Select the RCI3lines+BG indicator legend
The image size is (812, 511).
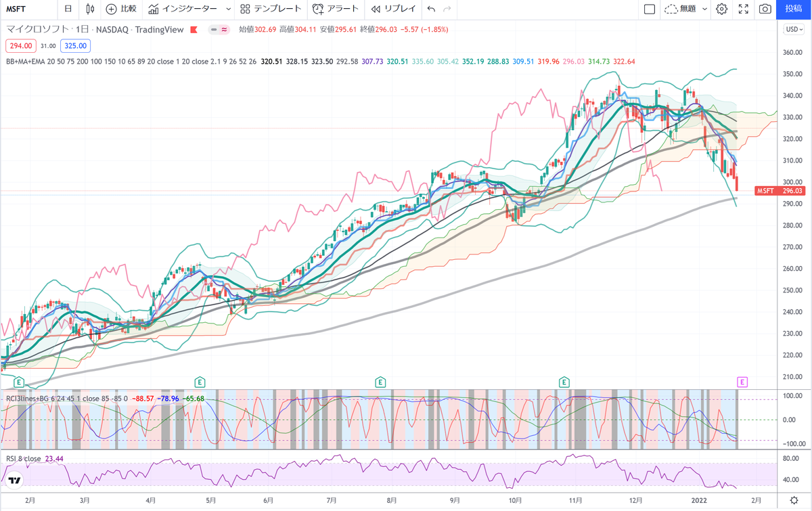[66, 397]
